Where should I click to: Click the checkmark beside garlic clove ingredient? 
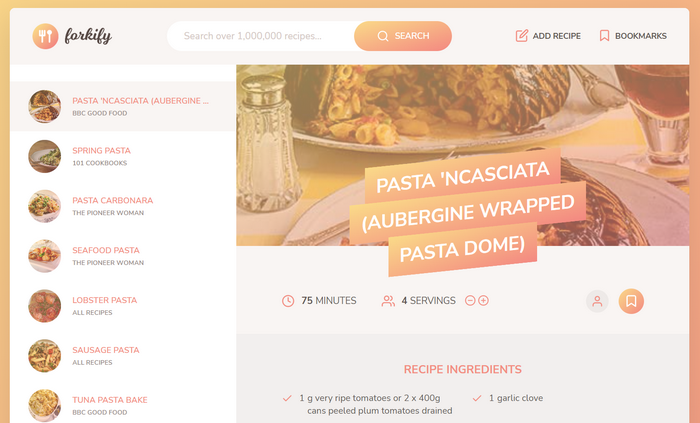click(x=477, y=398)
